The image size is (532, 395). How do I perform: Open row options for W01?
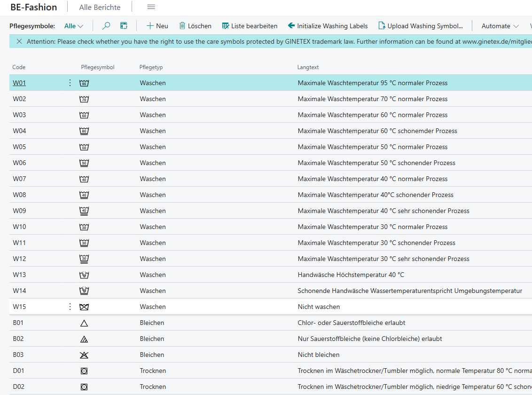(x=70, y=83)
